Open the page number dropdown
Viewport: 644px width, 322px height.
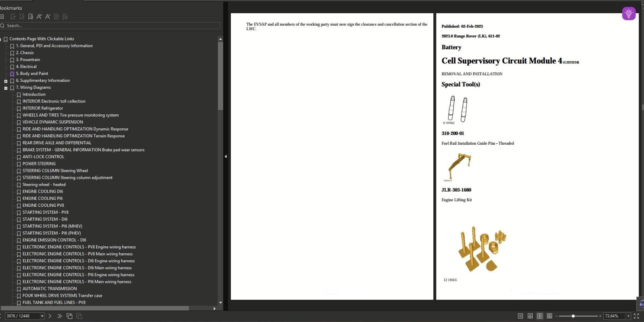42,316
